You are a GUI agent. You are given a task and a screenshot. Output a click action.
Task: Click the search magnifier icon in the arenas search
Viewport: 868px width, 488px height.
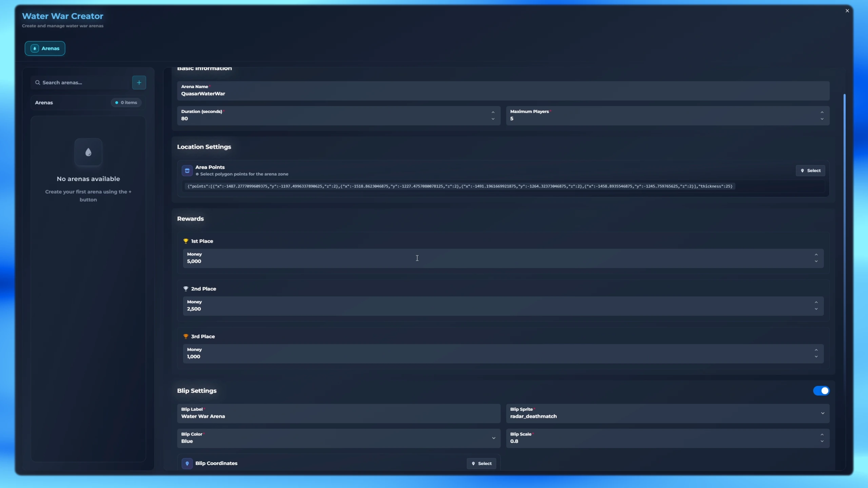click(38, 83)
